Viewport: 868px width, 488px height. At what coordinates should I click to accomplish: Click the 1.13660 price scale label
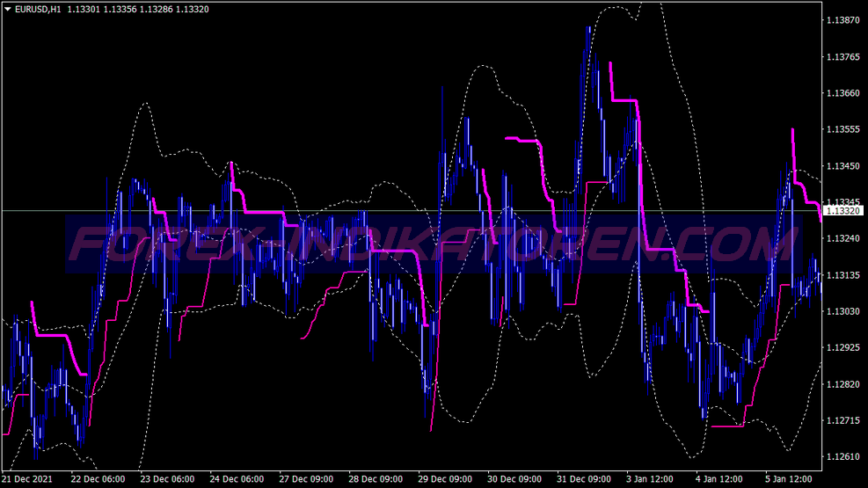click(845, 93)
